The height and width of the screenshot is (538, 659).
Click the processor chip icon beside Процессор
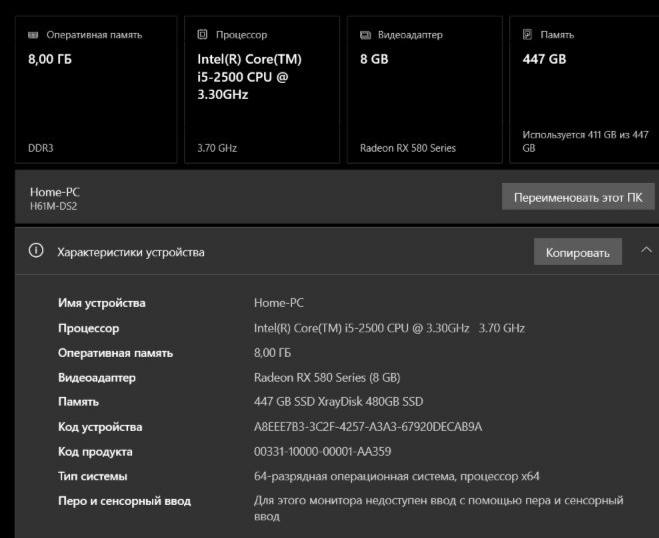tap(202, 34)
